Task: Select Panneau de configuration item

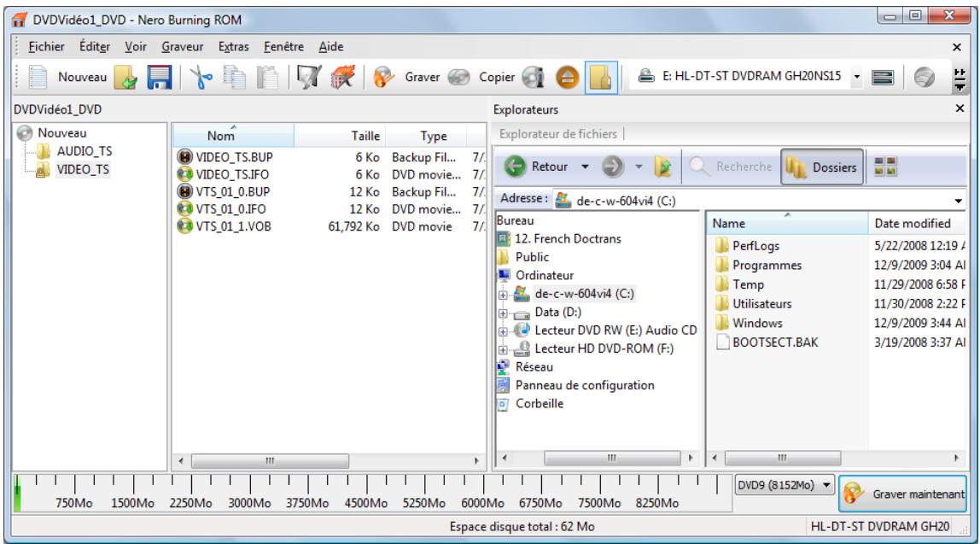Action: point(585,385)
